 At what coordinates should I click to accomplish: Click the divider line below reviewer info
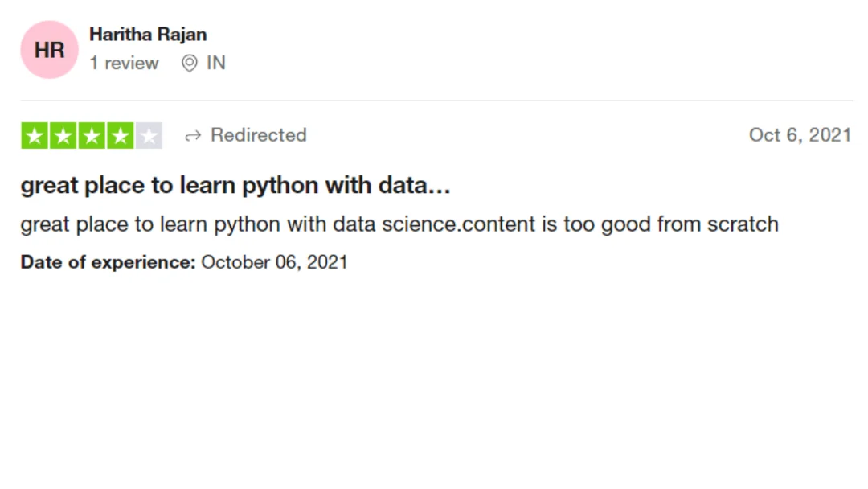[436, 101]
